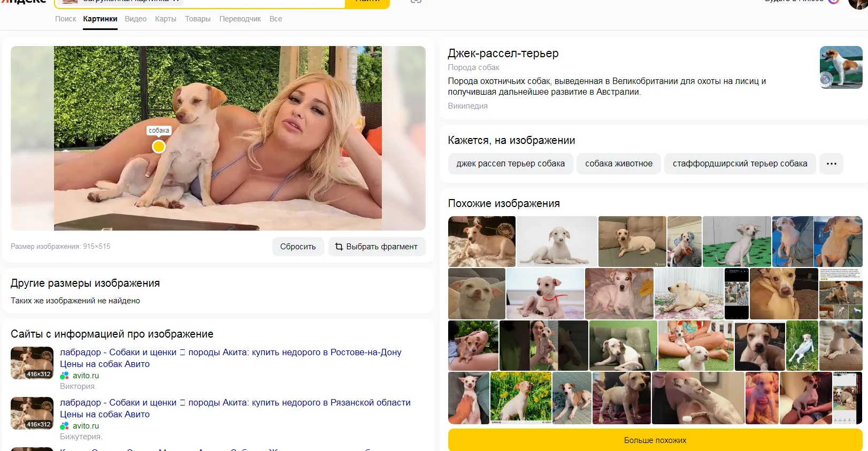Click the 'Похожие изображения' heading
Image resolution: width=868 pixels, height=451 pixels.
[x=504, y=204]
